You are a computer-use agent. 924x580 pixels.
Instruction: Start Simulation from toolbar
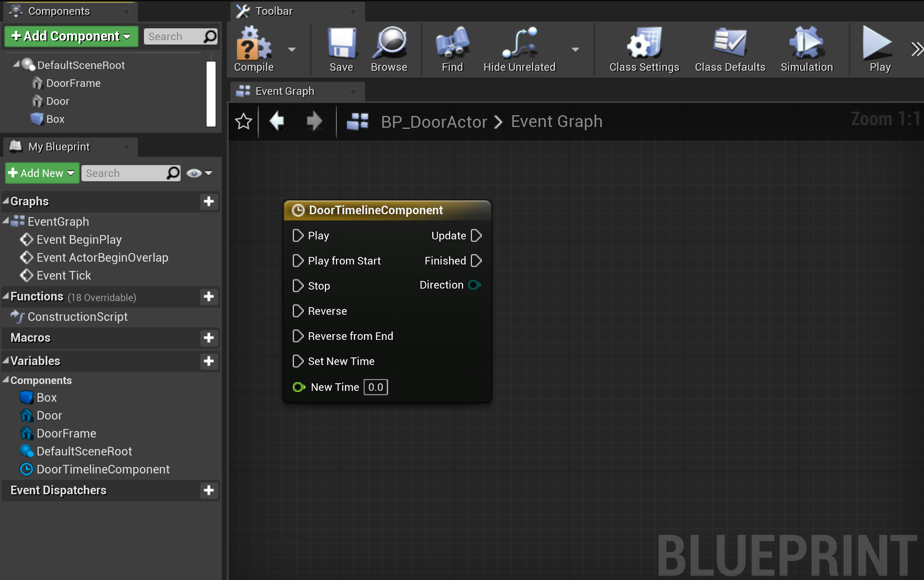806,44
